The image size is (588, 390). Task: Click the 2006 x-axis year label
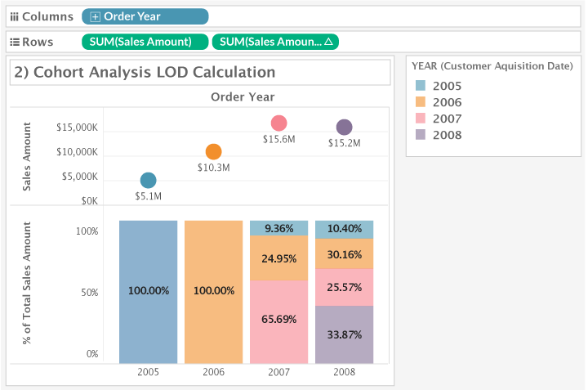(213, 372)
